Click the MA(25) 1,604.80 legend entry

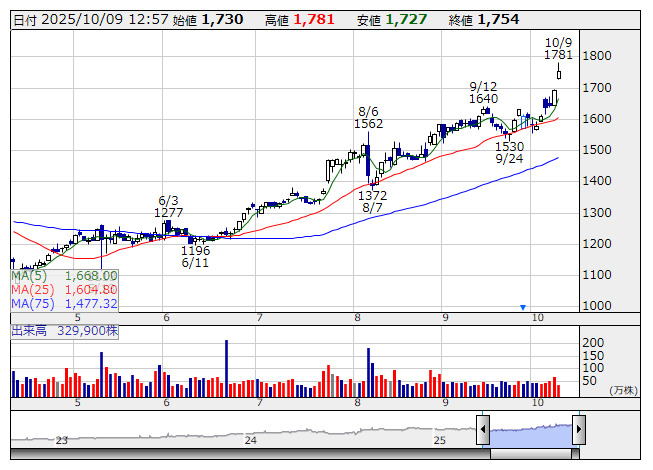tap(65, 290)
